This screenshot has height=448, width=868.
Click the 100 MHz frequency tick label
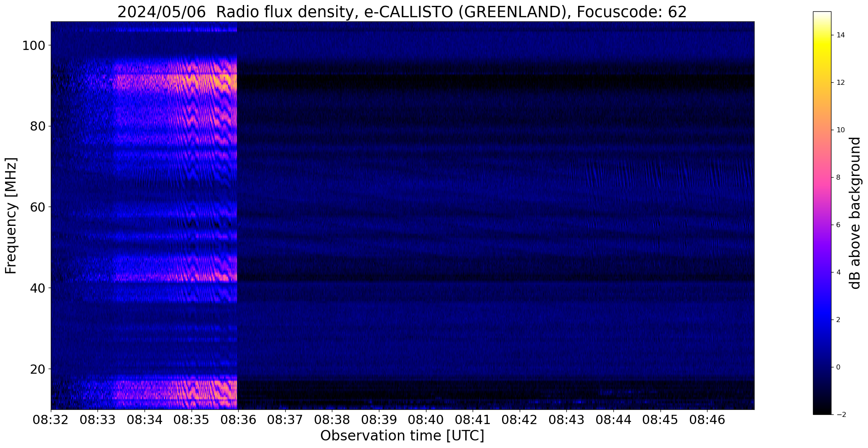pos(34,45)
